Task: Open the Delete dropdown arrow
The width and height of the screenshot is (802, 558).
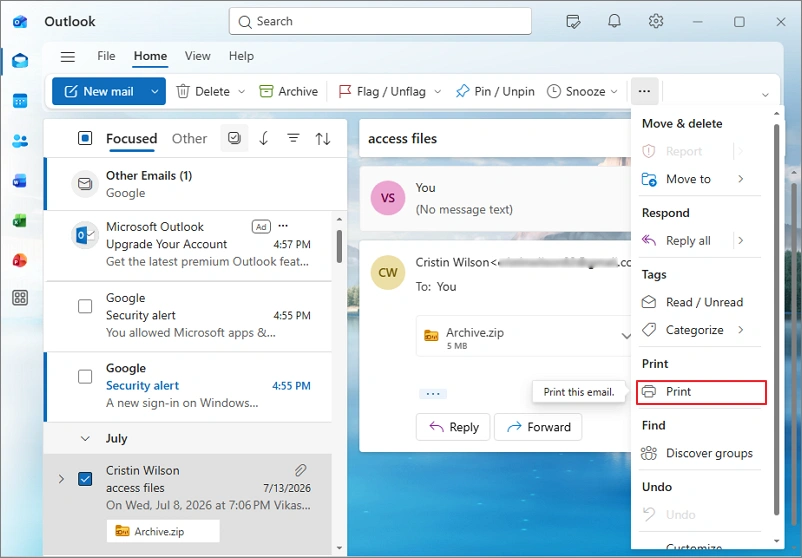Action: tap(242, 92)
